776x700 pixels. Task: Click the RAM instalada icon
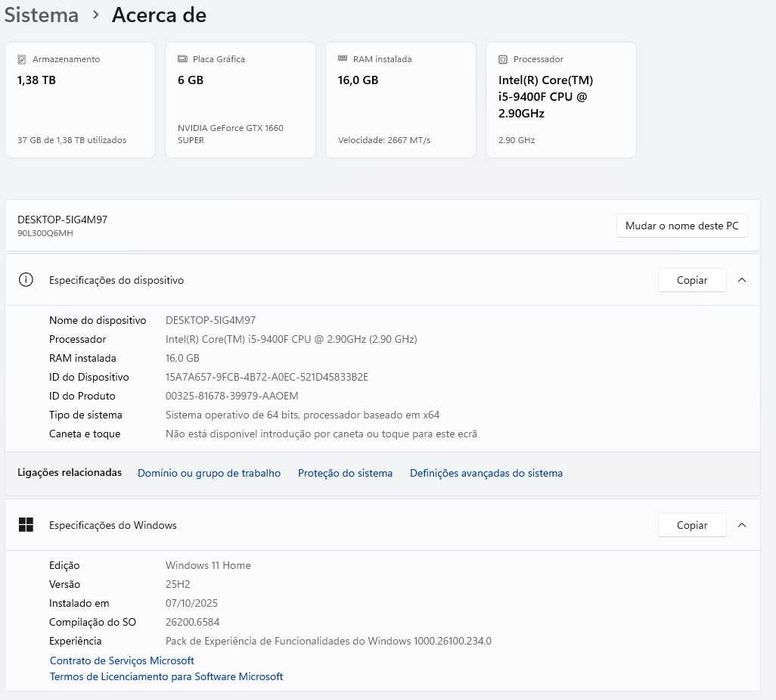pos(343,60)
